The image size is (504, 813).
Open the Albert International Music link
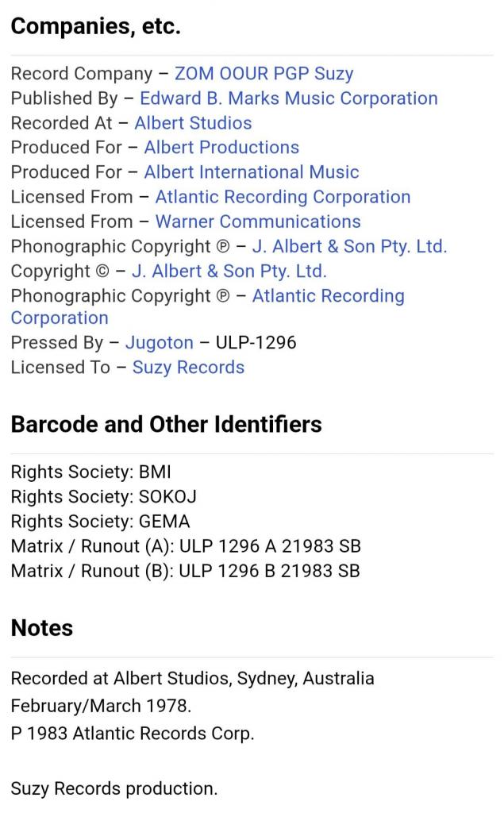(252, 172)
